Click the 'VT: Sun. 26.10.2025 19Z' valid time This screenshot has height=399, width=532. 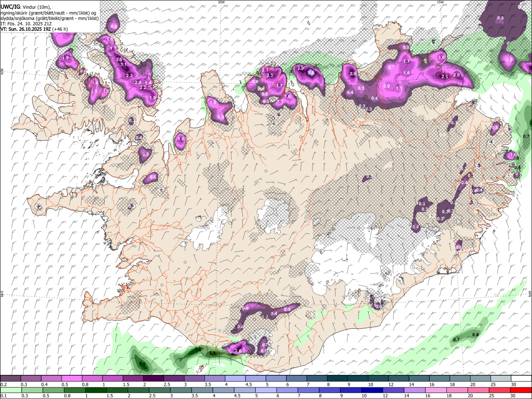pyautogui.click(x=26, y=29)
